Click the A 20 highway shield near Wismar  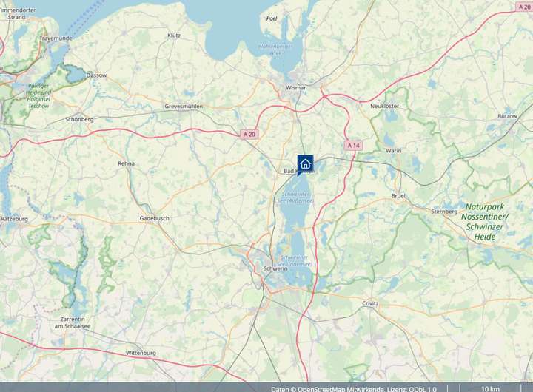249,134
